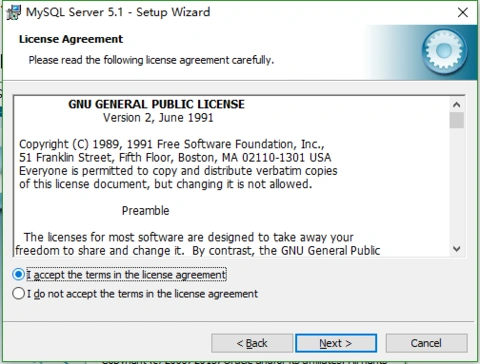Cancel the MySQL setup wizard
This screenshot has height=364, width=480.
coord(426,343)
